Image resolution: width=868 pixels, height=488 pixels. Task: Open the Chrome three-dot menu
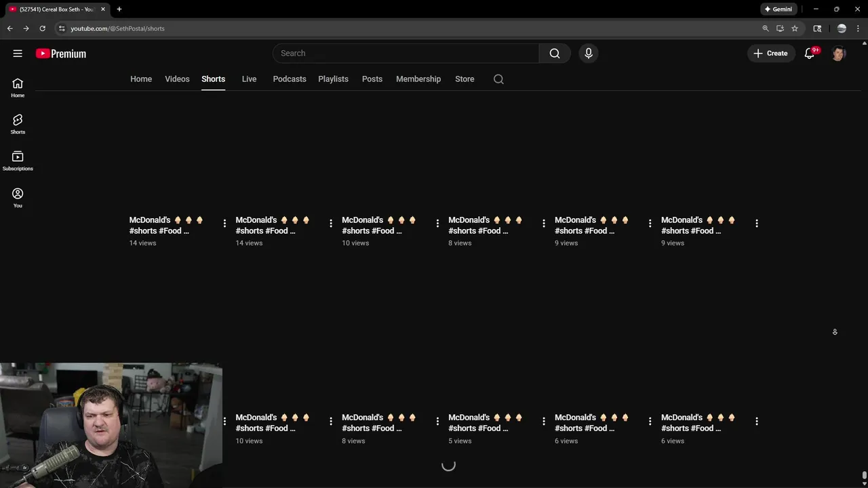pyautogui.click(x=858, y=28)
